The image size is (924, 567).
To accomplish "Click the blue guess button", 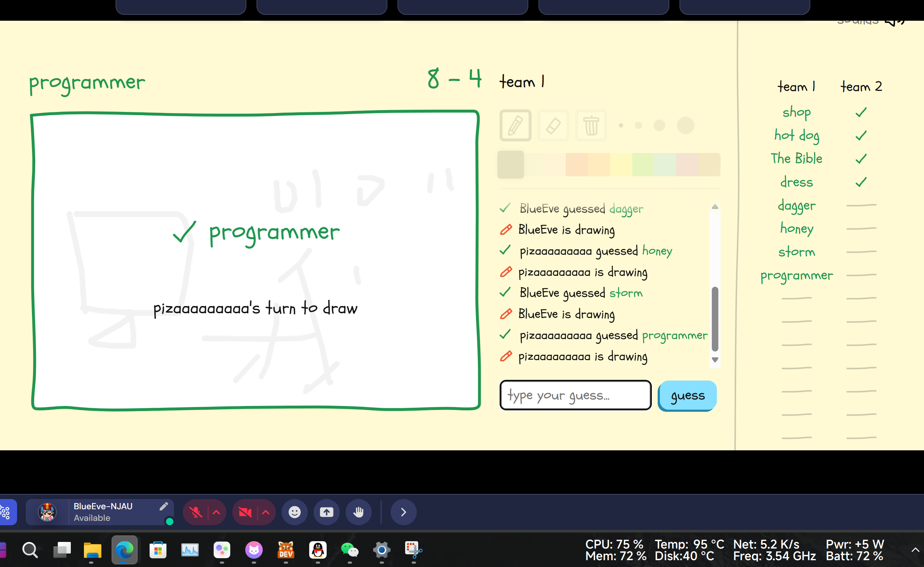I will tap(687, 395).
